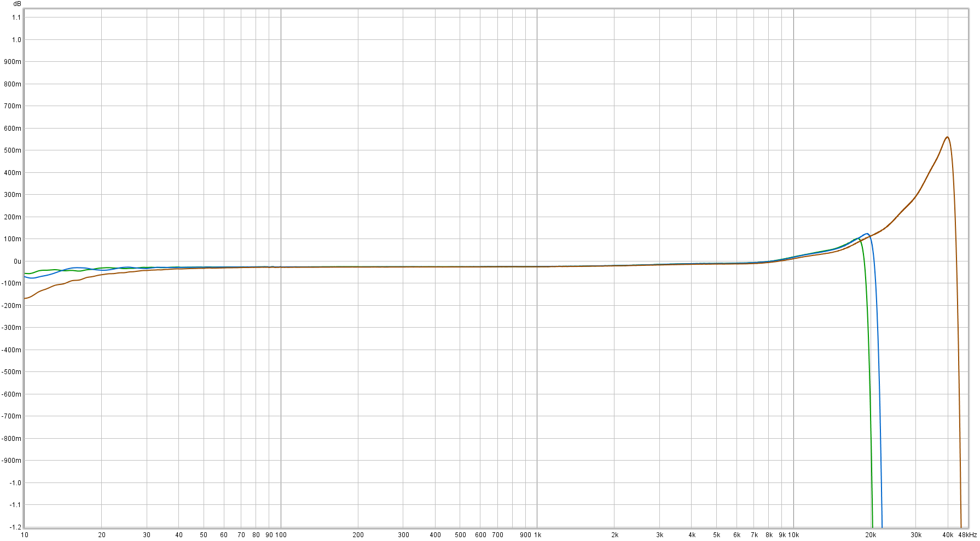Click the -300m vertical axis label
Screen dimensions: 980x541
pyautogui.click(x=13, y=328)
